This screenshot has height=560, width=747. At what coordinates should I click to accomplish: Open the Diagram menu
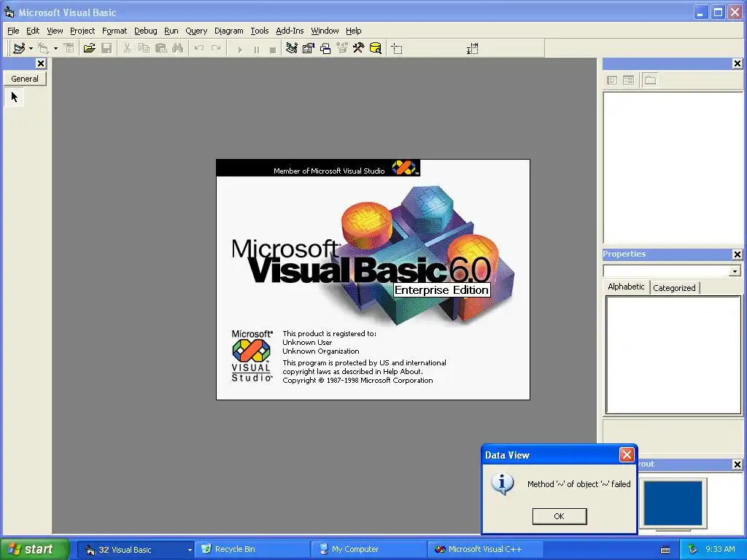[x=228, y=31]
